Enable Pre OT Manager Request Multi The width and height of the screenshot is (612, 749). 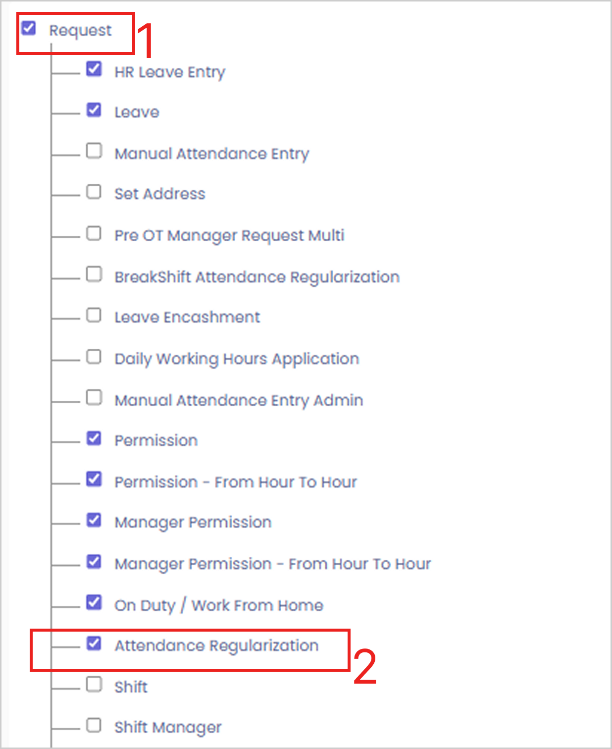pos(94,234)
